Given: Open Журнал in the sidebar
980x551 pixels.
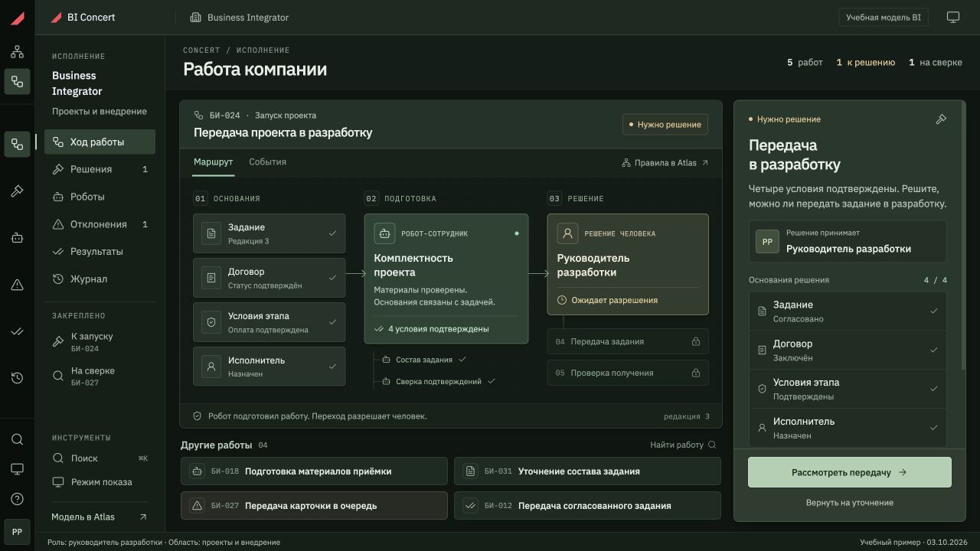Looking at the screenshot, I should pyautogui.click(x=100, y=279).
